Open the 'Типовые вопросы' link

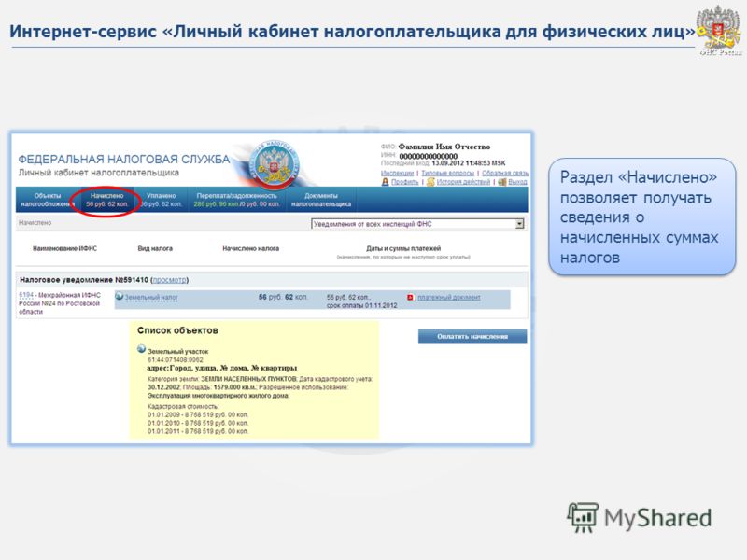coord(448,173)
